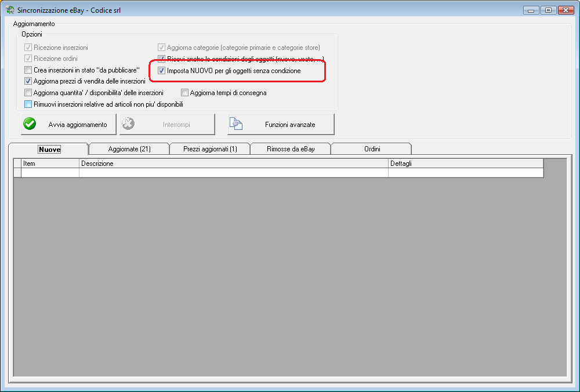The width and height of the screenshot is (580, 392).
Task: Click the empty Dettagli cell in the first row
Action: pos(466,173)
